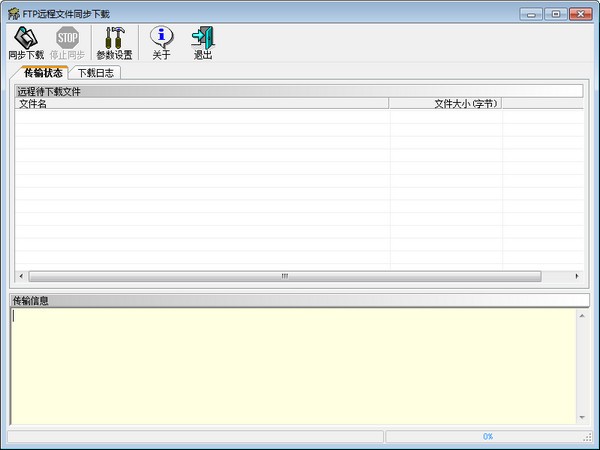
Task: Open 参数设置 settings from the toolbar
Action: pyautogui.click(x=114, y=42)
